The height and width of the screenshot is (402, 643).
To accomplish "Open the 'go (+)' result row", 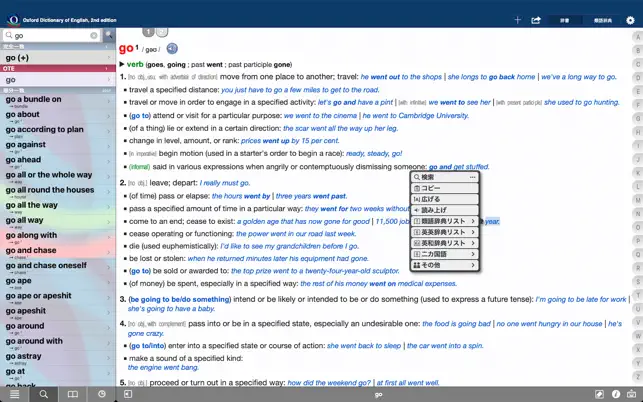I will [x=57, y=58].
